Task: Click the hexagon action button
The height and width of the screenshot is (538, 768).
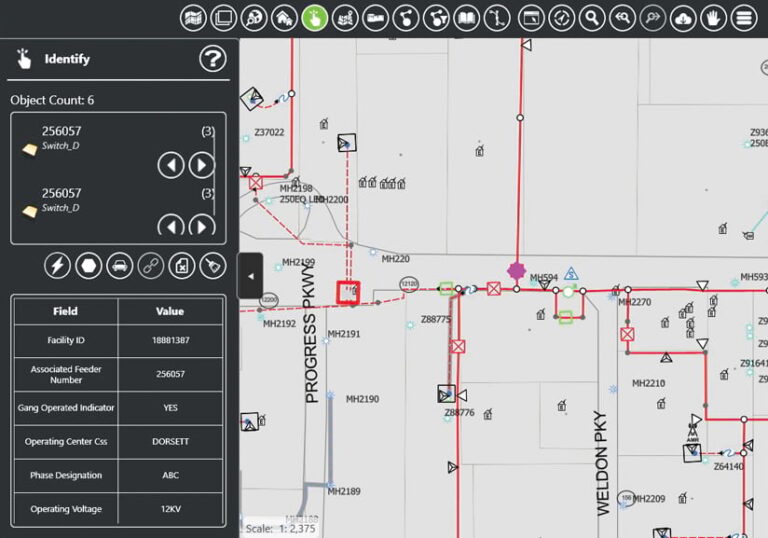Action: (x=89, y=266)
